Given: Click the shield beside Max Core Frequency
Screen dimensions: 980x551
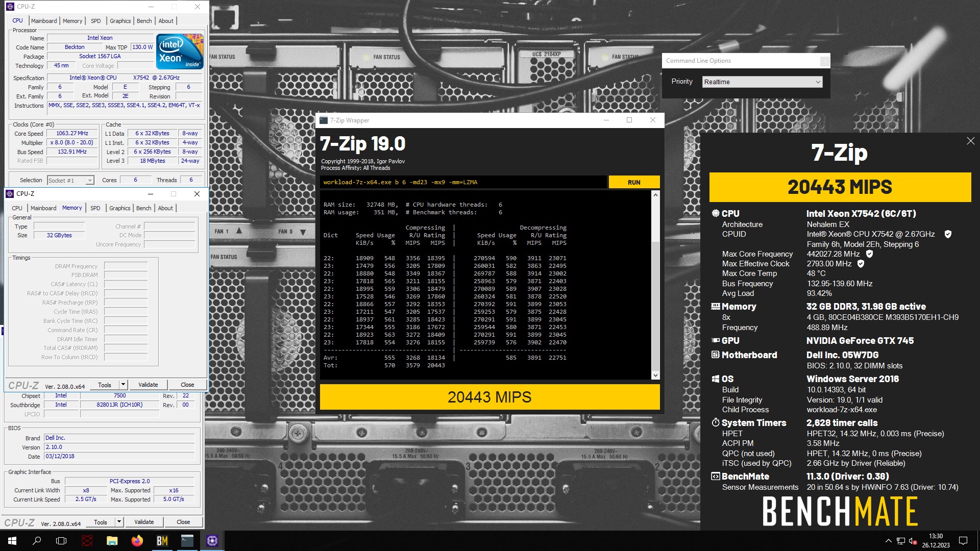Looking at the screenshot, I should 869,254.
